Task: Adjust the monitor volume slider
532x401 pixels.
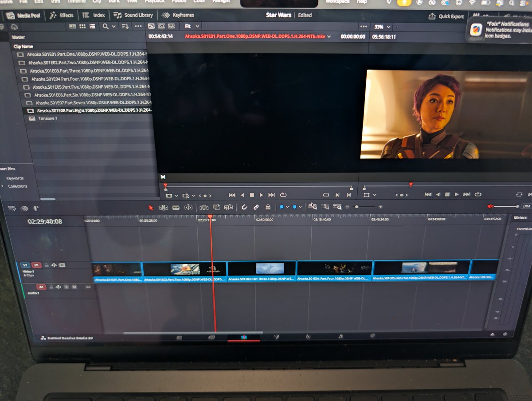Action: (x=506, y=206)
